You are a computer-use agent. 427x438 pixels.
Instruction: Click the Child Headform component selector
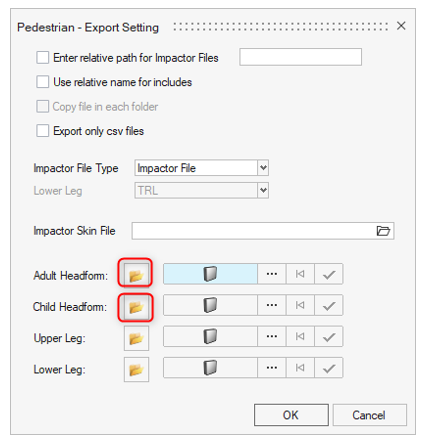pos(210,305)
